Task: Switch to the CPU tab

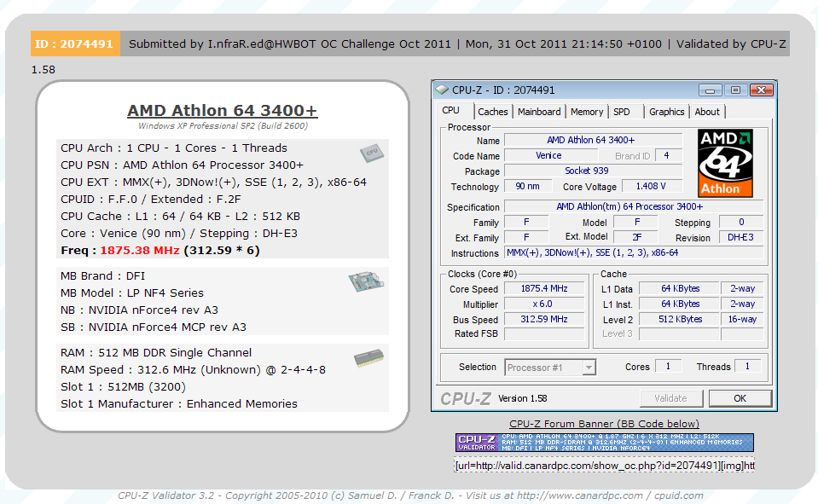Action: pos(450,111)
